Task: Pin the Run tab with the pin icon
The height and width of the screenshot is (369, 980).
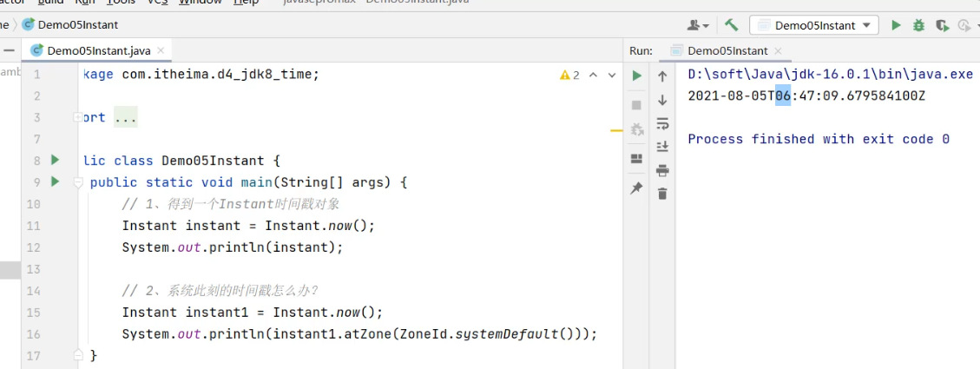Action: (637, 188)
